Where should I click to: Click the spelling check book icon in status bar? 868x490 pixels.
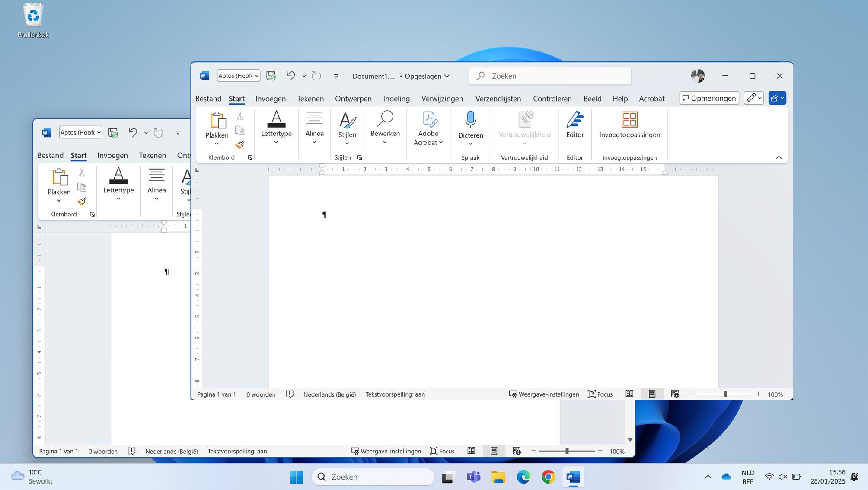click(290, 394)
